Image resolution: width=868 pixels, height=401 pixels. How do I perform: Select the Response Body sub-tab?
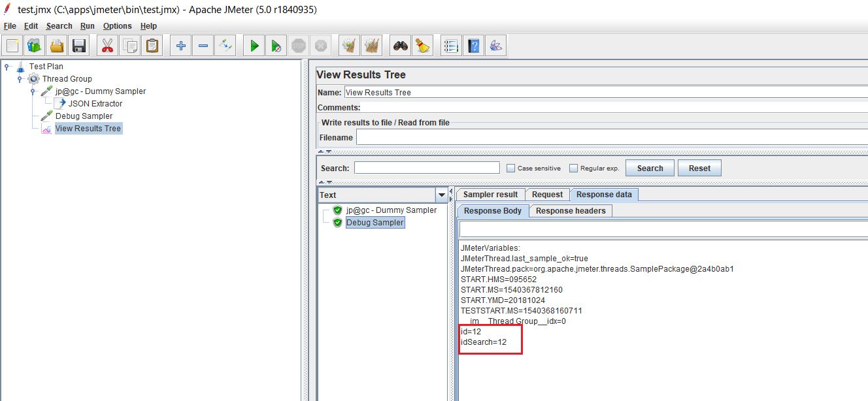tap(493, 210)
